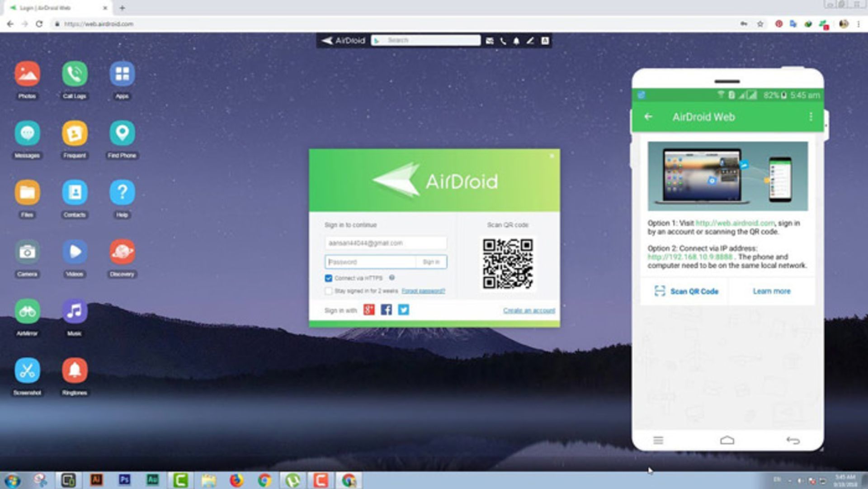Bookmark the page with the star icon
This screenshot has width=868, height=489.
pyautogui.click(x=760, y=24)
